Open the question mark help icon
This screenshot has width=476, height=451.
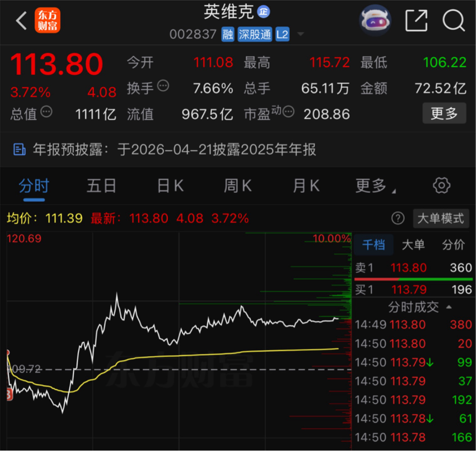point(398,218)
